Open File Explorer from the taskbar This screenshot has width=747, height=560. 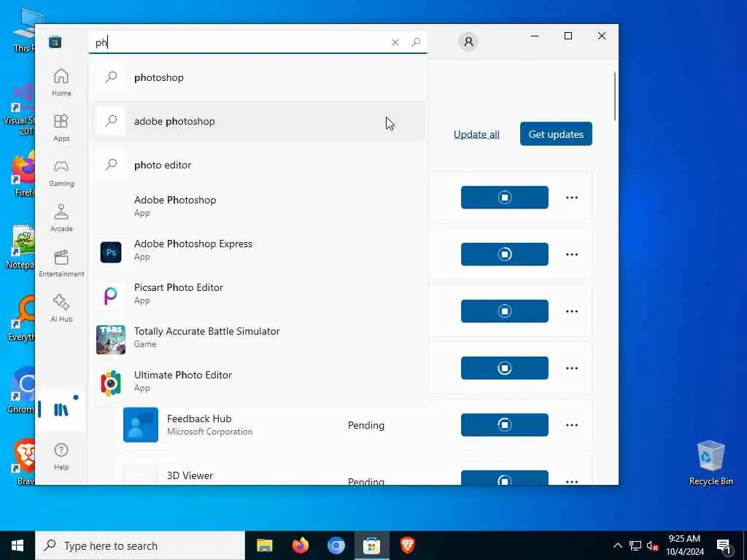(264, 545)
